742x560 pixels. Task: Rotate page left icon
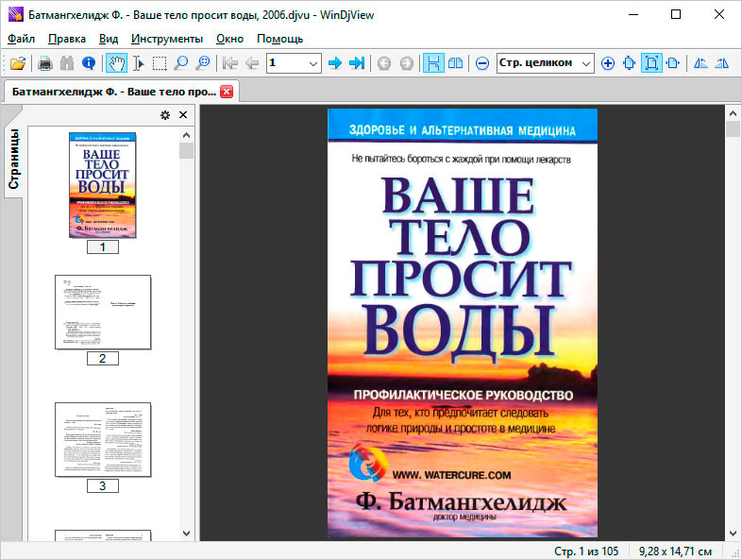tap(700, 63)
